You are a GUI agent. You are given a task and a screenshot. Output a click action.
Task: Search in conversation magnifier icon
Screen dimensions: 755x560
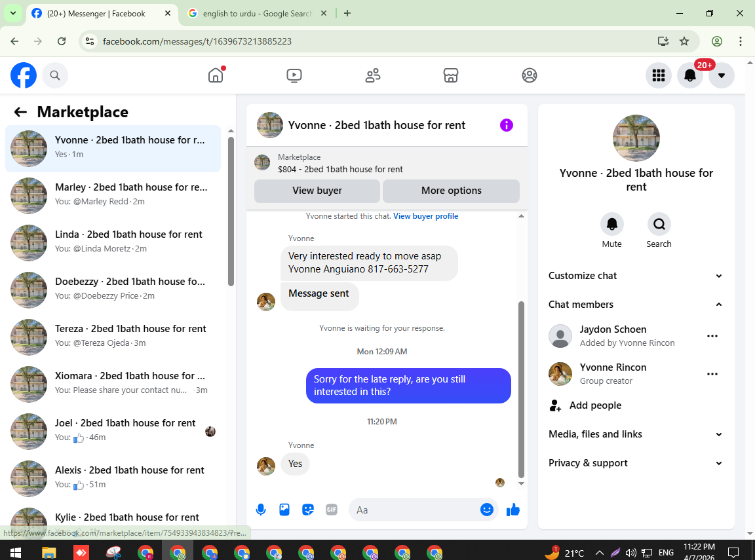[x=659, y=224]
